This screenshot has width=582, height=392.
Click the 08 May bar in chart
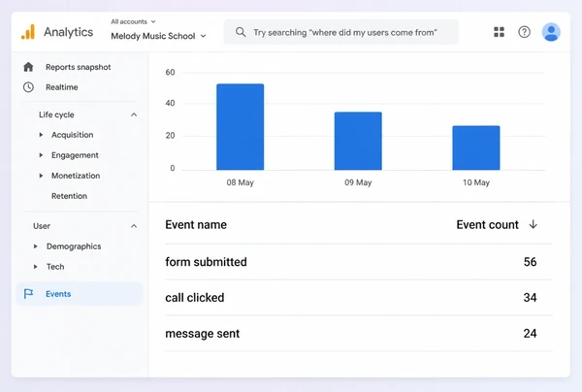click(241, 127)
